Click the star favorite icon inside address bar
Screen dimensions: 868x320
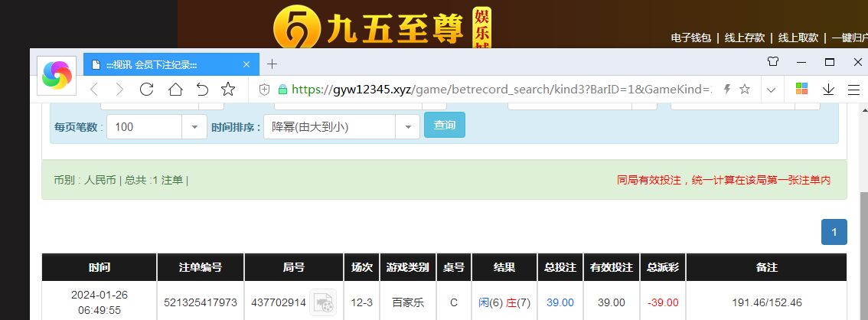(745, 89)
